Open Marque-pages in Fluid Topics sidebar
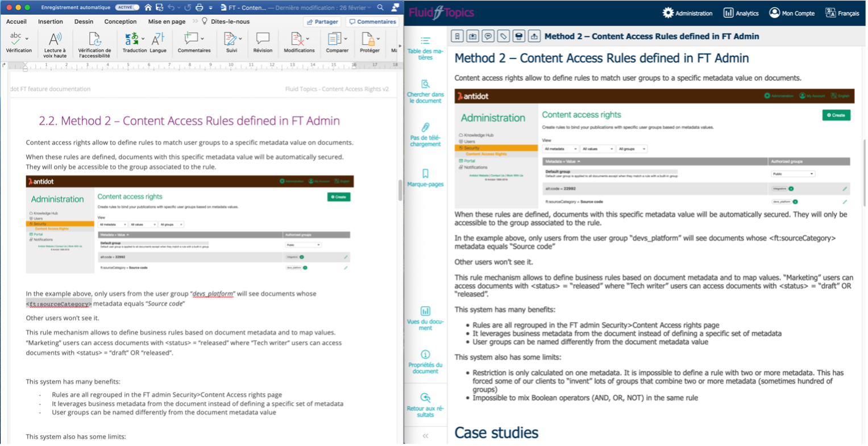The width and height of the screenshot is (868, 446). (425, 178)
